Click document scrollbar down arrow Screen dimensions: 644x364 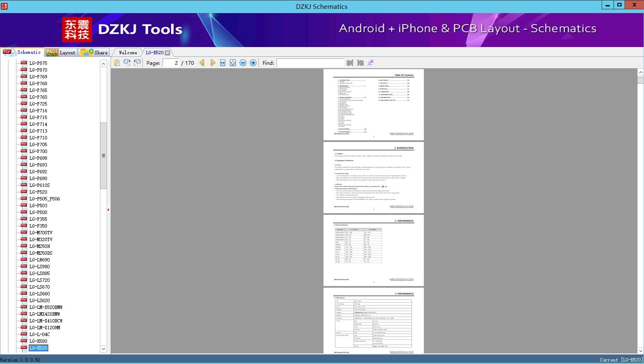click(x=641, y=350)
